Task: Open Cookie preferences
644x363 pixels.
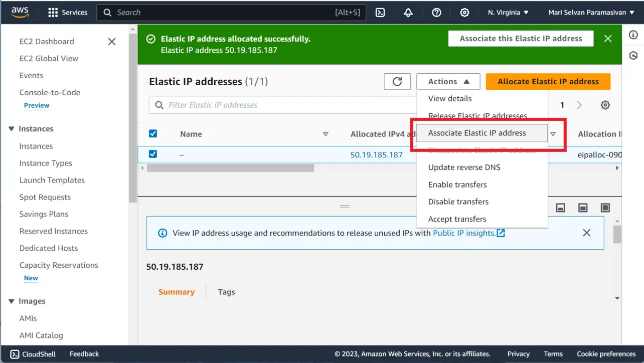Action: tap(606, 354)
